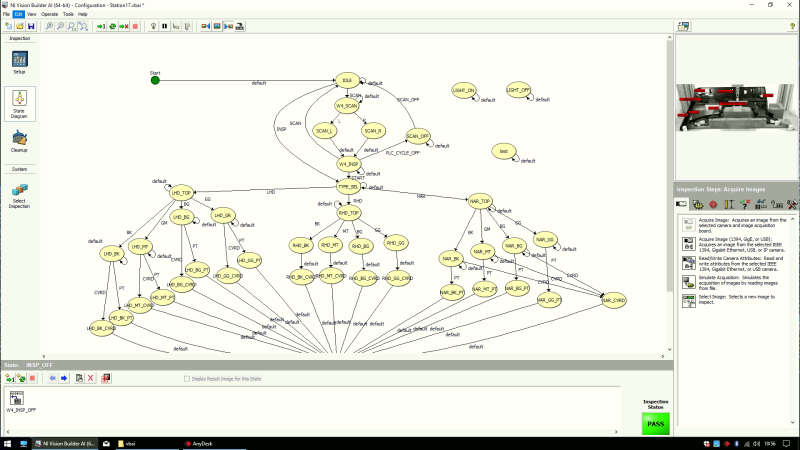Open the Edit menu

19,14
